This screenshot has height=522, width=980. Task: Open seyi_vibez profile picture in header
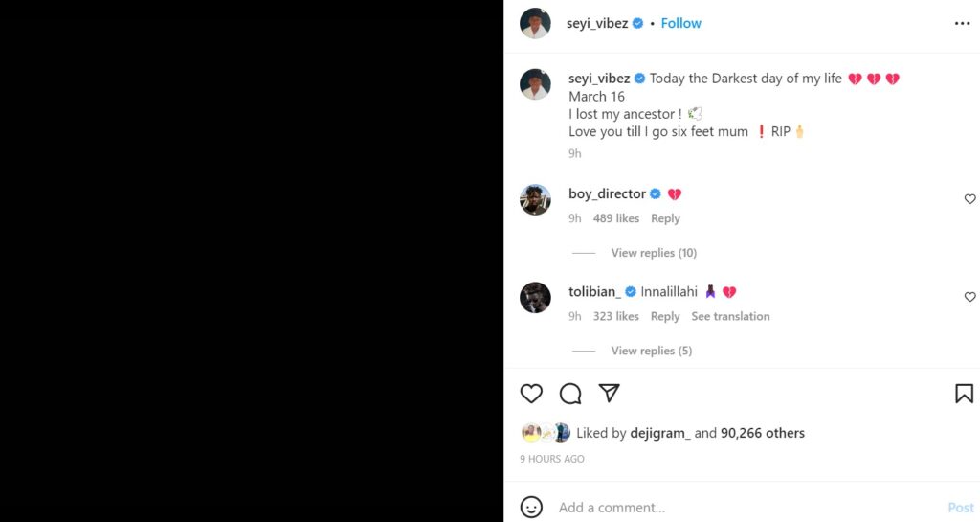pos(535,23)
